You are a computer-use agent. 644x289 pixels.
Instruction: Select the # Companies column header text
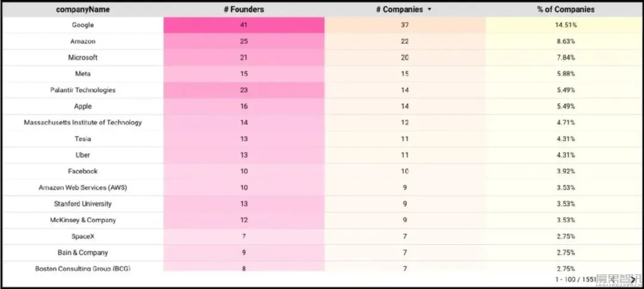click(399, 9)
